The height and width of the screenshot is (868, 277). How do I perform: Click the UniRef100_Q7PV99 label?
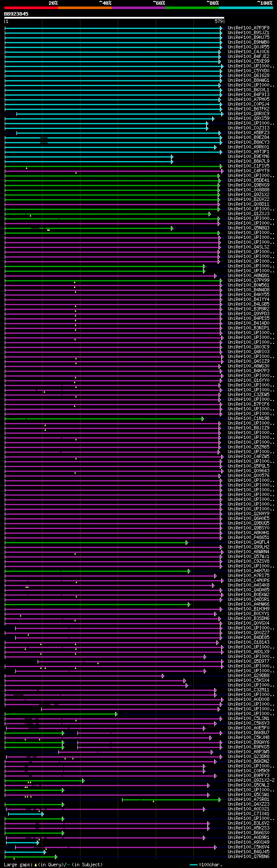(x=248, y=280)
